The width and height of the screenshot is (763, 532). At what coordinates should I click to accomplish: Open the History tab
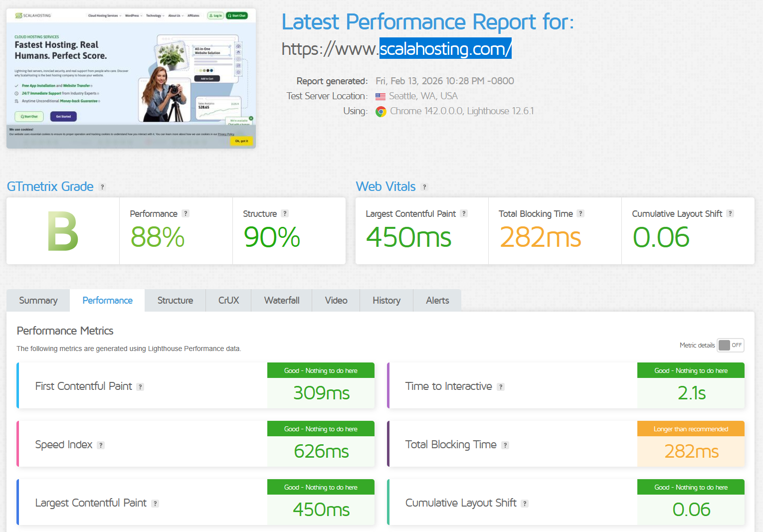pyautogui.click(x=386, y=300)
